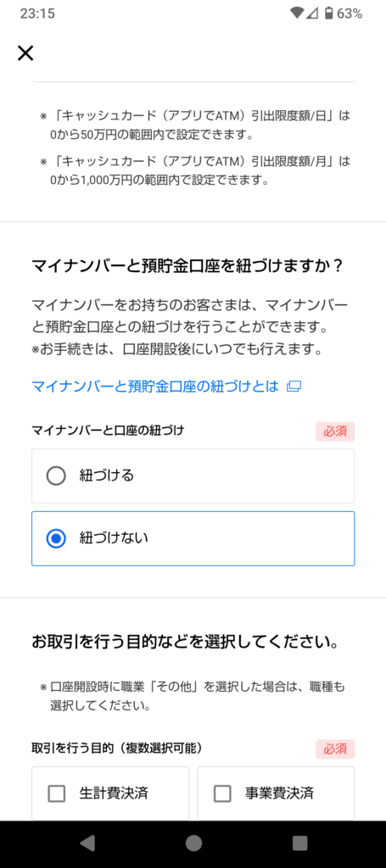
Task: Select the 紐づける radio option
Action: (x=193, y=476)
